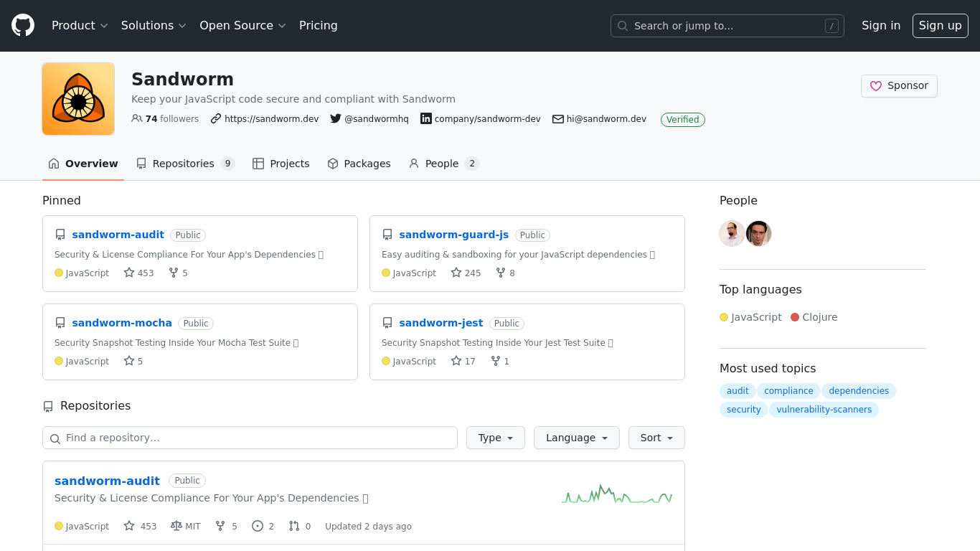Click the Sandworm organization avatar
The image size is (980, 551).
(78, 99)
